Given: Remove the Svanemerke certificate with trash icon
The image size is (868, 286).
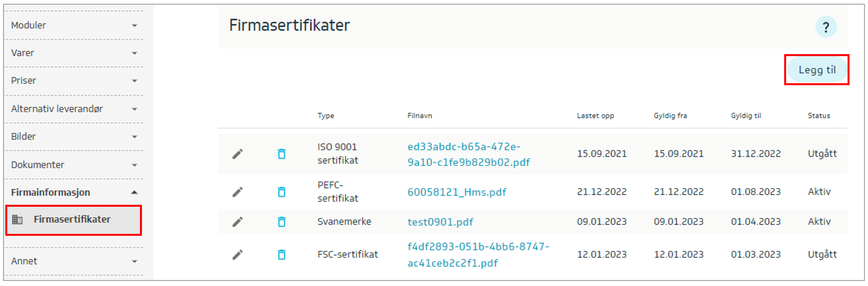Looking at the screenshot, I should [281, 222].
